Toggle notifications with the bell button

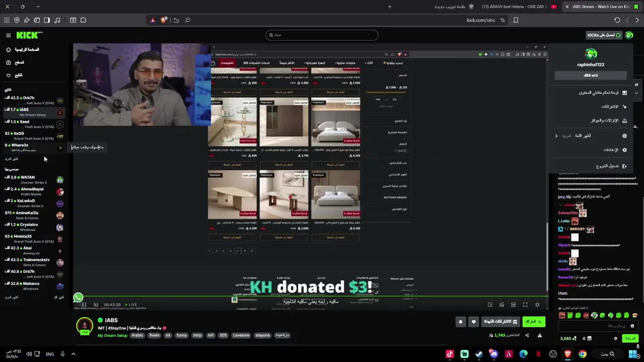point(460,322)
